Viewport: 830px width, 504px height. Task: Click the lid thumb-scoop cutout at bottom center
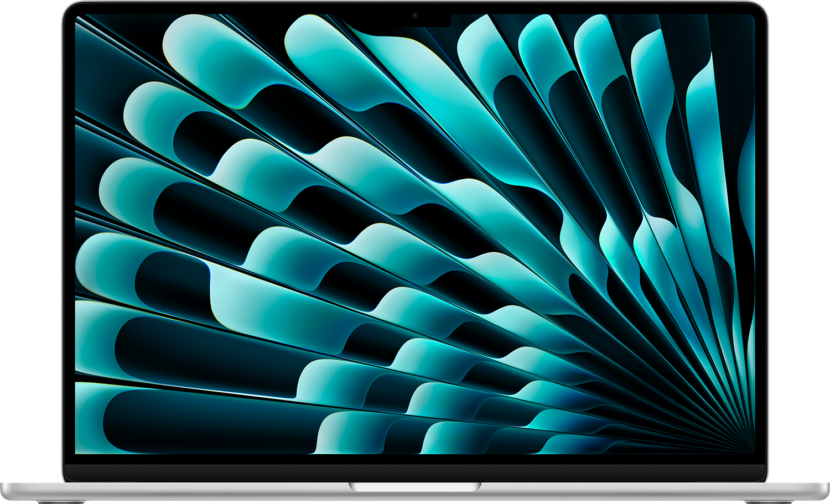click(x=415, y=487)
